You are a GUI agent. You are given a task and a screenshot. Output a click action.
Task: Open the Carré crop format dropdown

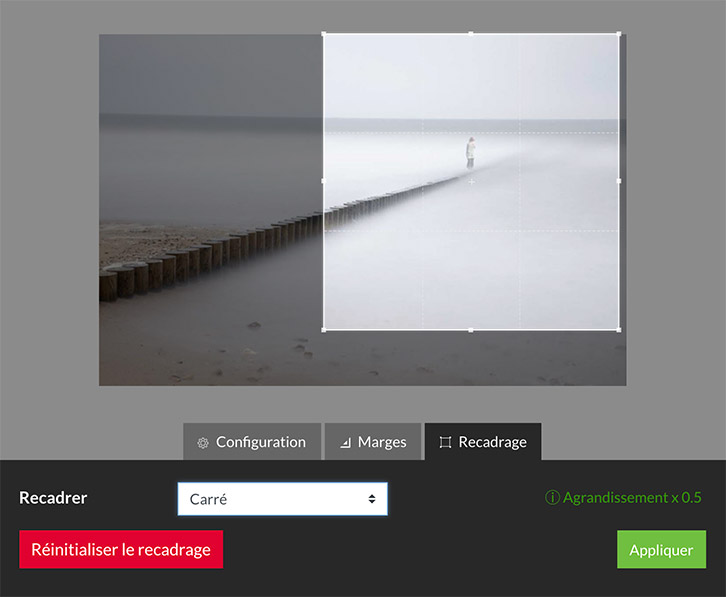(282, 499)
